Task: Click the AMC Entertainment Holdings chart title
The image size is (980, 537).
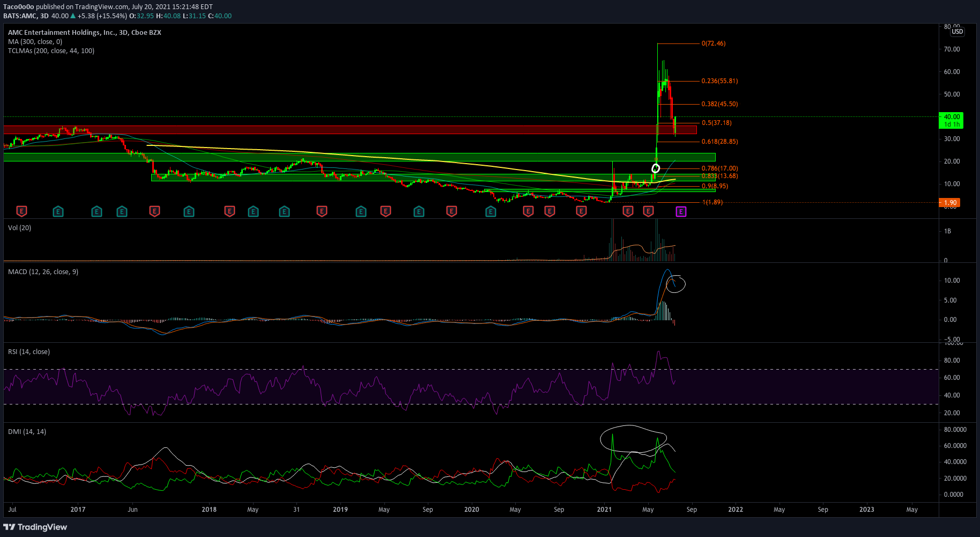Action: point(84,32)
